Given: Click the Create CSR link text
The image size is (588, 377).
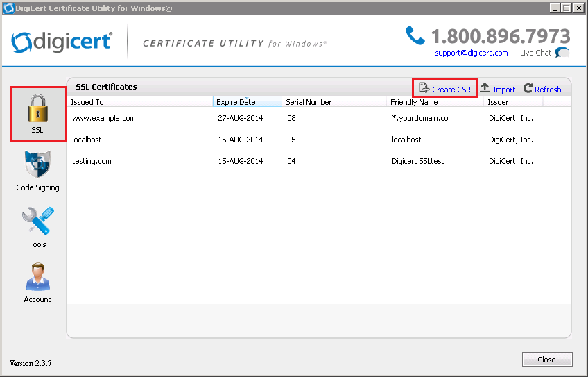Looking at the screenshot, I should (x=451, y=90).
